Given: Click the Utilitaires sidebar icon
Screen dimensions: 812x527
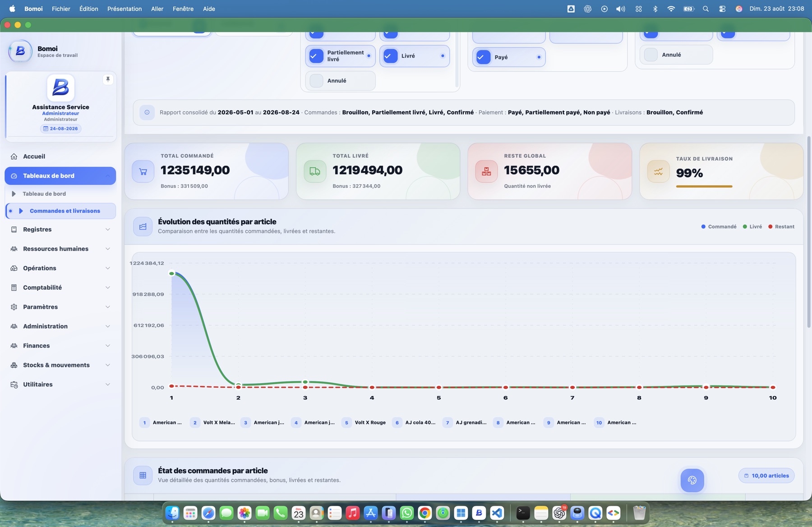Looking at the screenshot, I should [x=14, y=385].
